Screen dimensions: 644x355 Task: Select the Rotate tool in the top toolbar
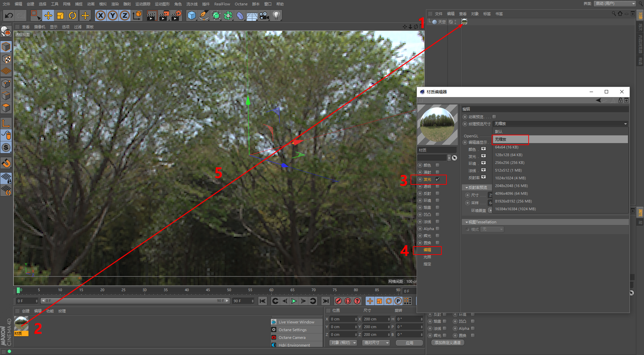coord(72,15)
